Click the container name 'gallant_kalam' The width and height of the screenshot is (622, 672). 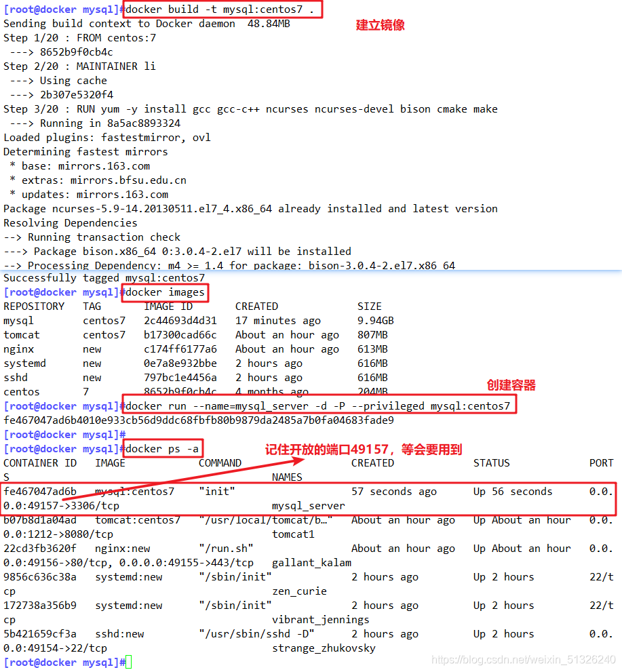(x=311, y=562)
